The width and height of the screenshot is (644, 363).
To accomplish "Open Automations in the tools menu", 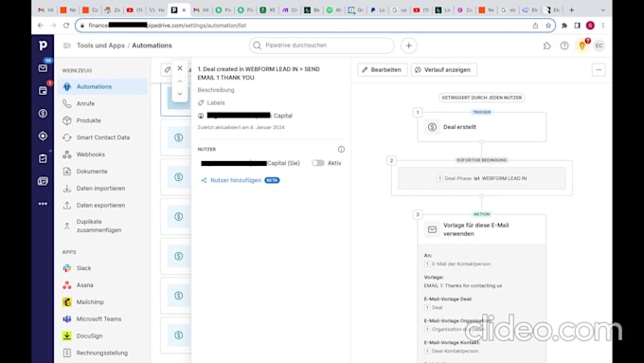I will pos(102,87).
